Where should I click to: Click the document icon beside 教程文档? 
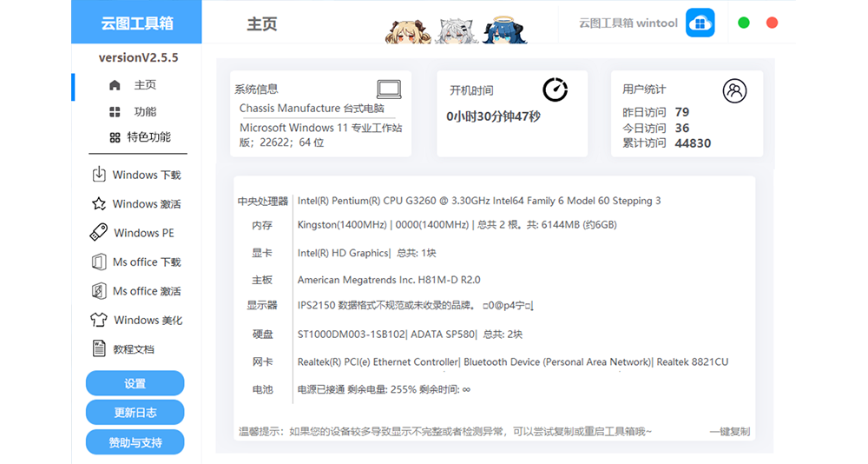99,348
